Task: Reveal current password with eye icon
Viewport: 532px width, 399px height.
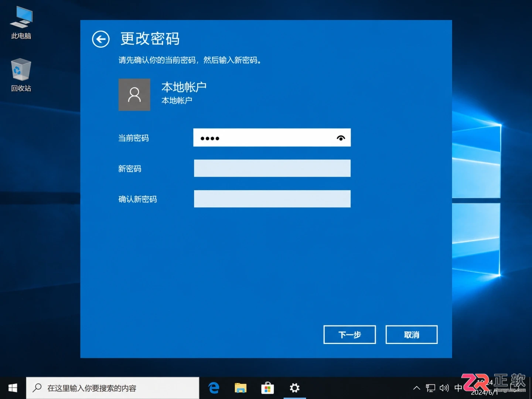Action: (341, 138)
